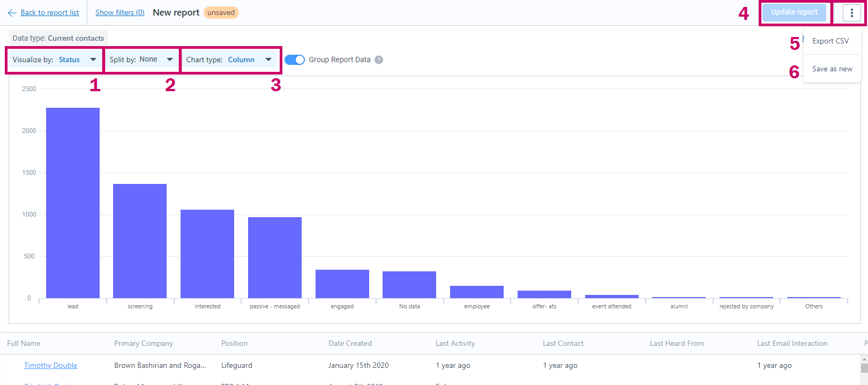868x385 pixels.
Task: Click Show filters (0) link
Action: [120, 13]
